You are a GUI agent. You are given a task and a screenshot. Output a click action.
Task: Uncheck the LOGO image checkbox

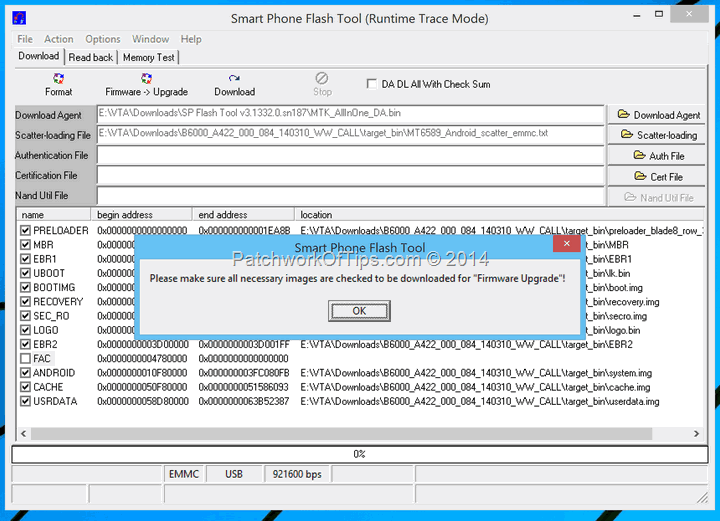point(25,330)
